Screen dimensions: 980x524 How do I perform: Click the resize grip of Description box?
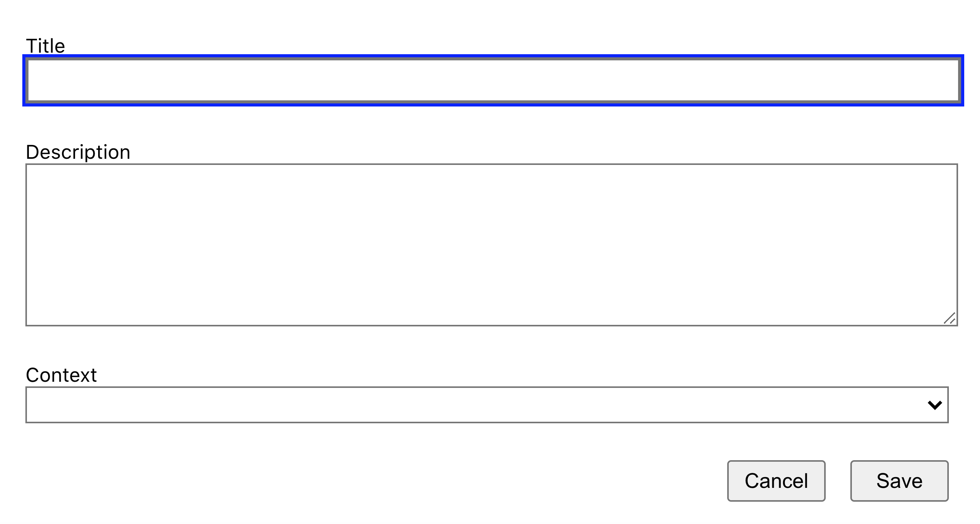pyautogui.click(x=950, y=318)
